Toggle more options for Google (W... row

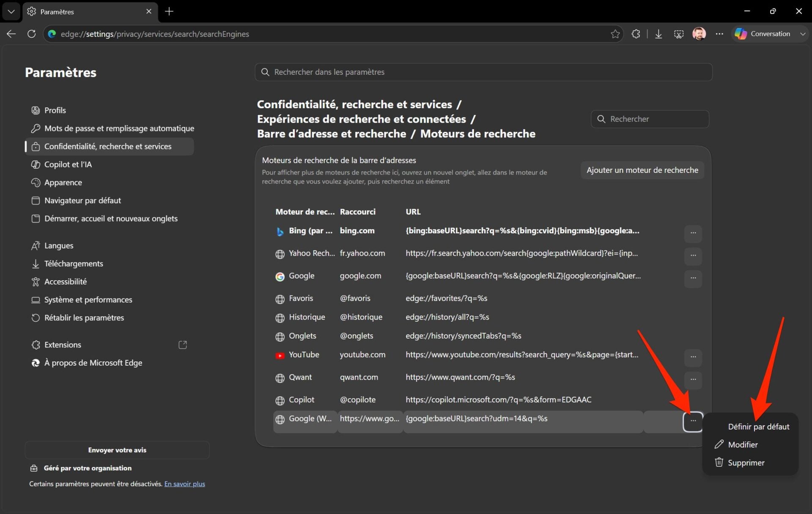(693, 421)
